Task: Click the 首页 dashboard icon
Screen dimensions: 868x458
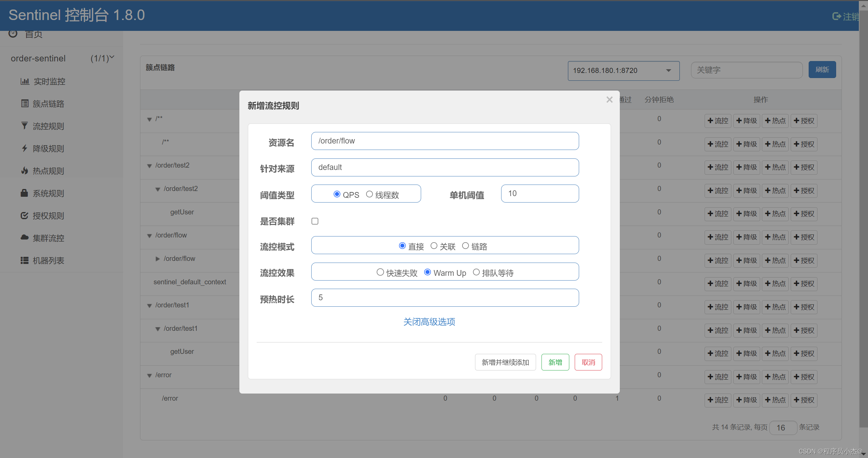Action: 13,34
